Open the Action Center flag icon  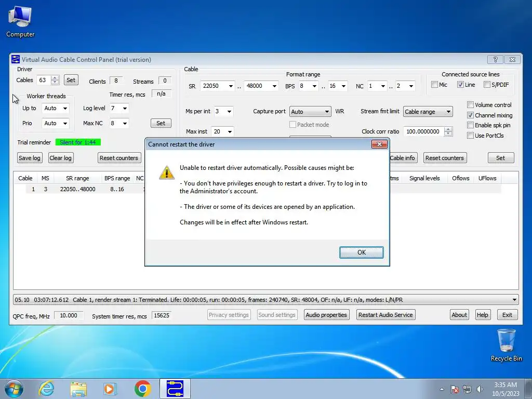click(454, 389)
